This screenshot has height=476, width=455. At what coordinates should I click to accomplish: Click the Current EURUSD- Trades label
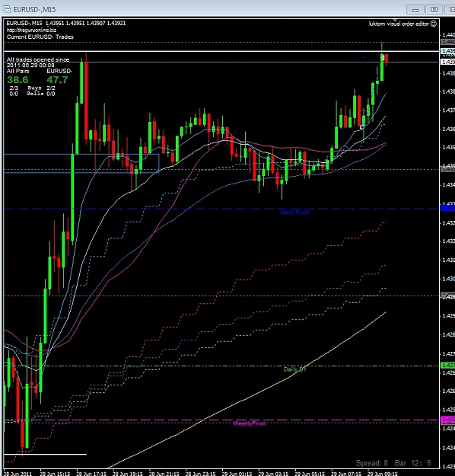pos(40,37)
